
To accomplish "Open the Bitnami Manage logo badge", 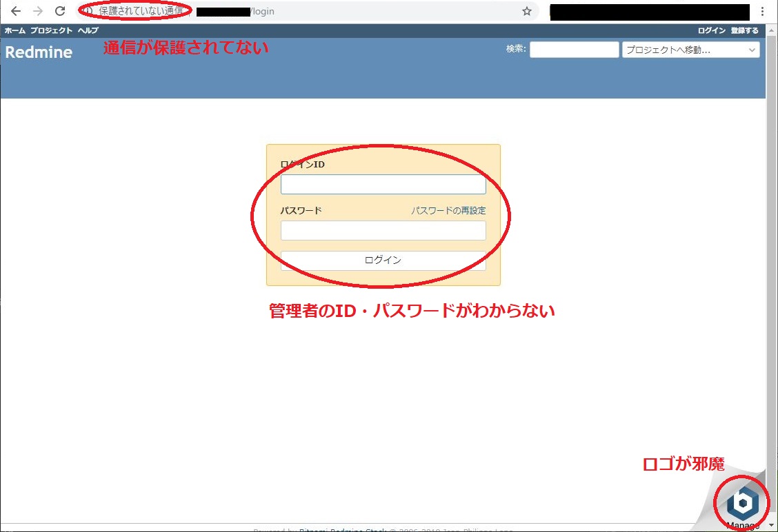I will click(x=742, y=504).
